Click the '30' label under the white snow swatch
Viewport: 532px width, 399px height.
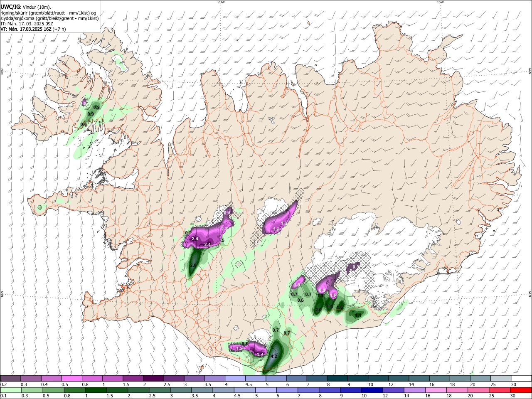tap(513, 384)
